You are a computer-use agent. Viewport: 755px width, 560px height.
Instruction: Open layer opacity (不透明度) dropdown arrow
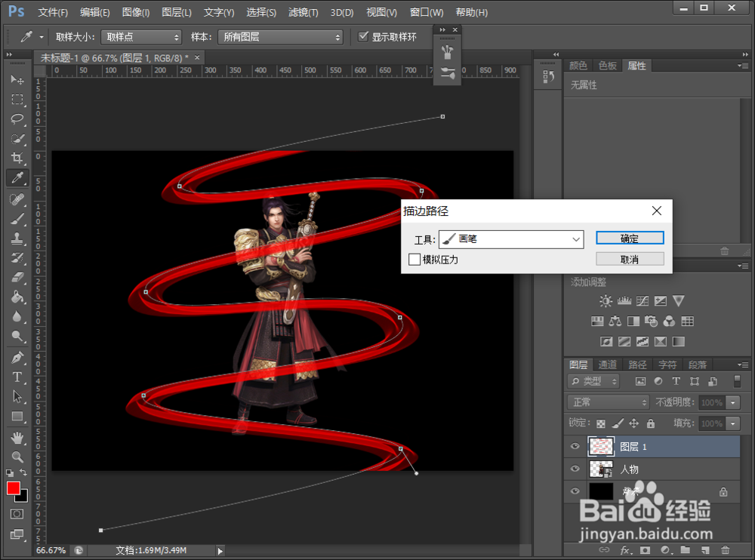(x=733, y=402)
